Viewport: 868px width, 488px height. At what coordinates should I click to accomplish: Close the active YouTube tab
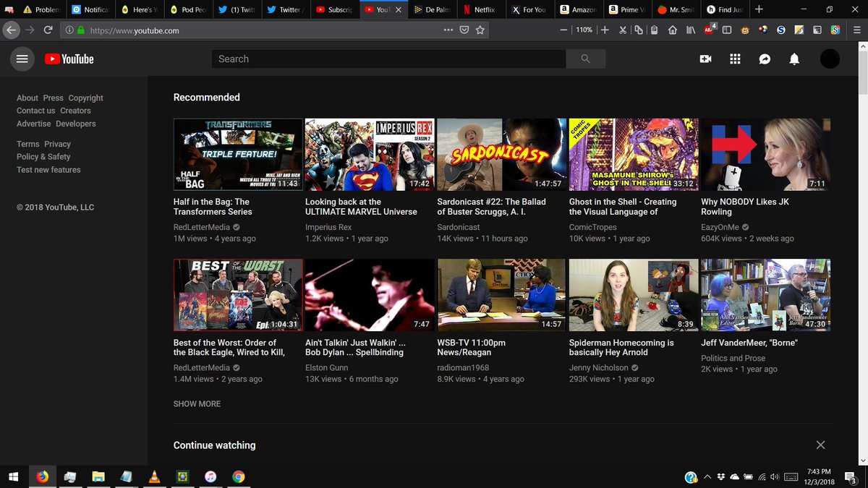398,10
